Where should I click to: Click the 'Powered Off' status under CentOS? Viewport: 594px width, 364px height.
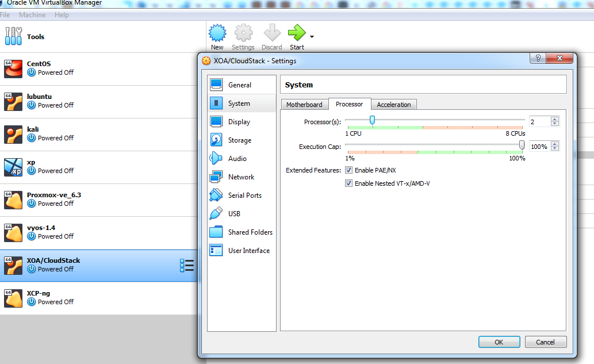(56, 72)
